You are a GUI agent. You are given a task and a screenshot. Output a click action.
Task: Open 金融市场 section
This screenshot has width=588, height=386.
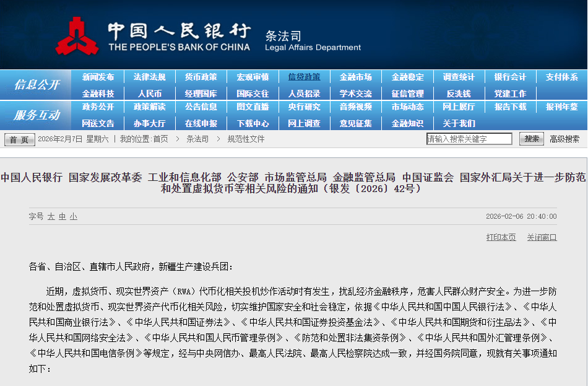pos(355,77)
